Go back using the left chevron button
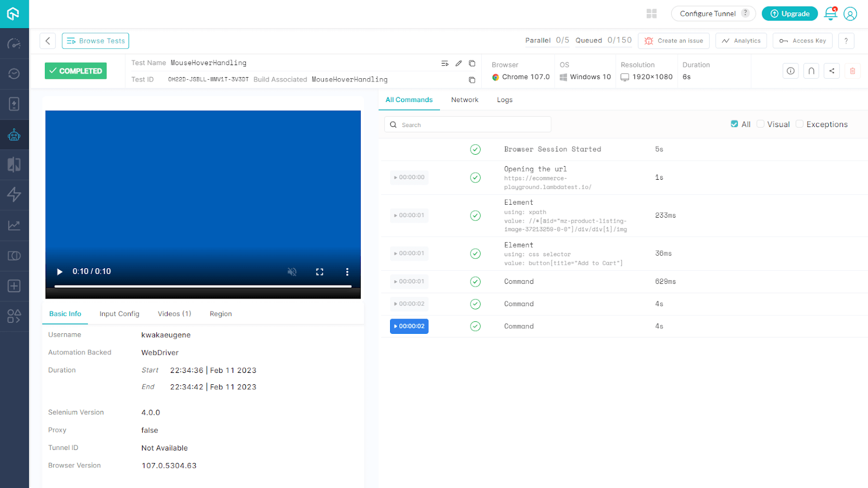Viewport: 868px width, 488px height. [48, 41]
